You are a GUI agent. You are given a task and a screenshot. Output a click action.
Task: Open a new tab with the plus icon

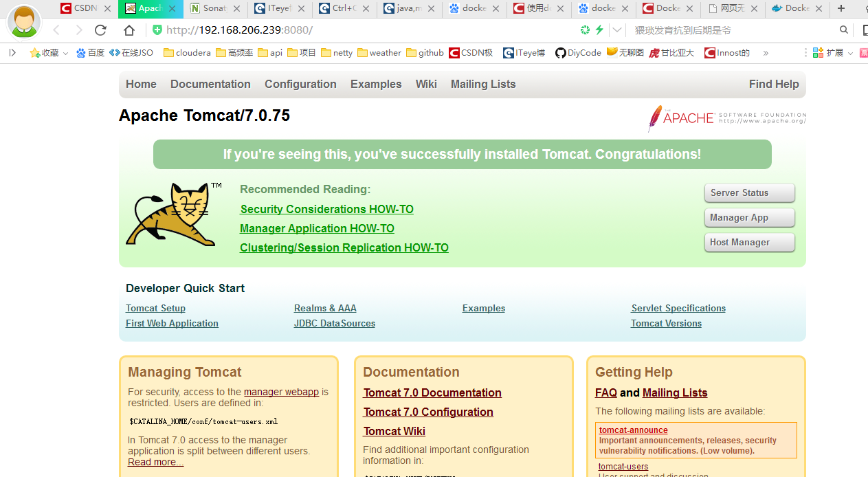point(841,8)
